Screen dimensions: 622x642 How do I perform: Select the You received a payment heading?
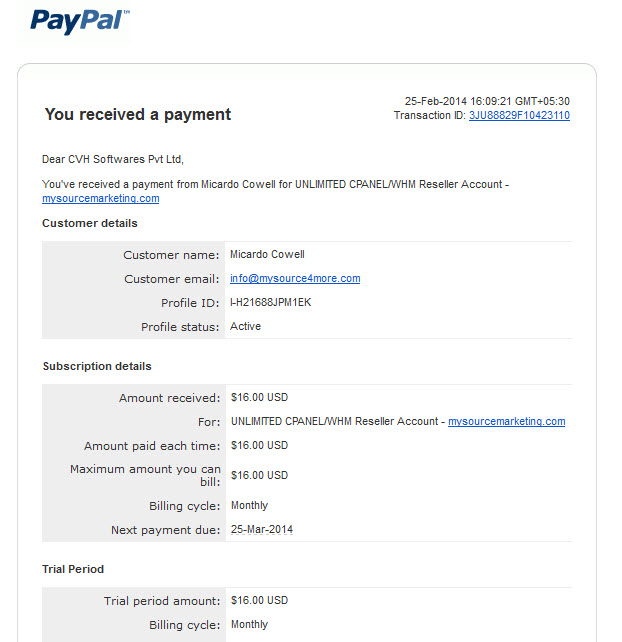pyautogui.click(x=138, y=114)
